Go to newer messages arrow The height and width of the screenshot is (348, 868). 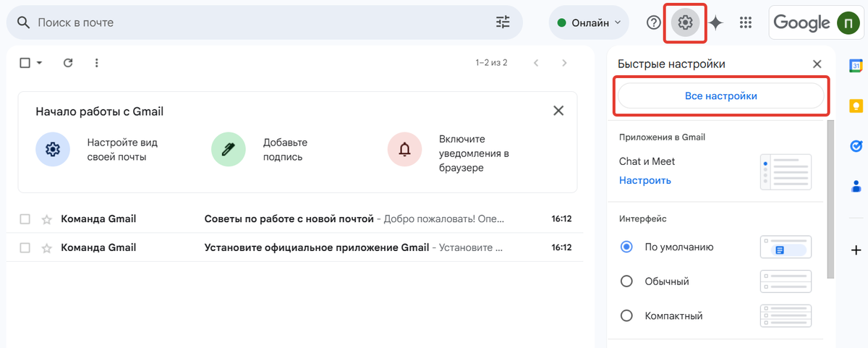(x=536, y=63)
